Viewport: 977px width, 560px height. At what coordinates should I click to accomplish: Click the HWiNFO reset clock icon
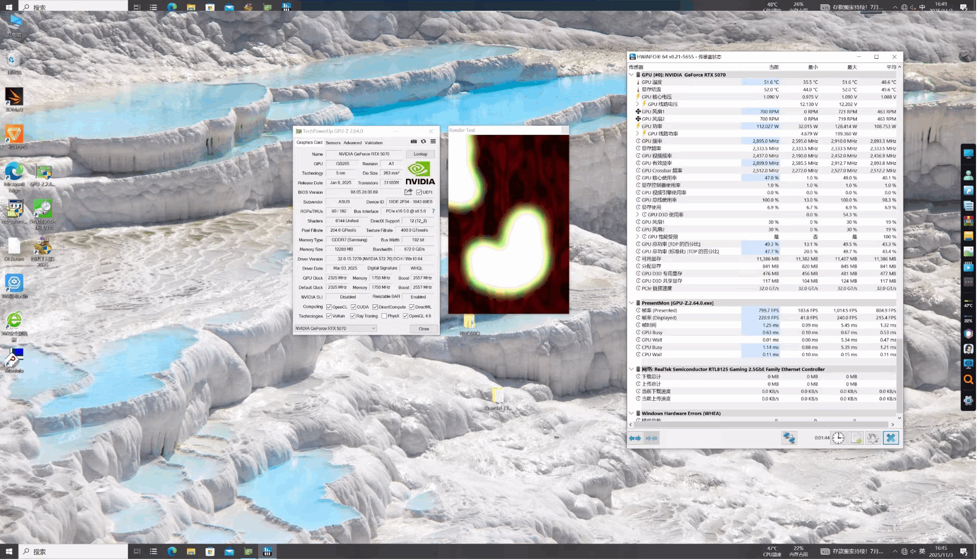click(838, 438)
